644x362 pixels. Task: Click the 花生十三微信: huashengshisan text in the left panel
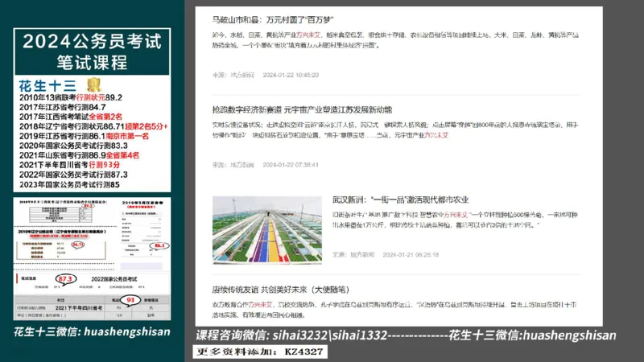click(92, 331)
